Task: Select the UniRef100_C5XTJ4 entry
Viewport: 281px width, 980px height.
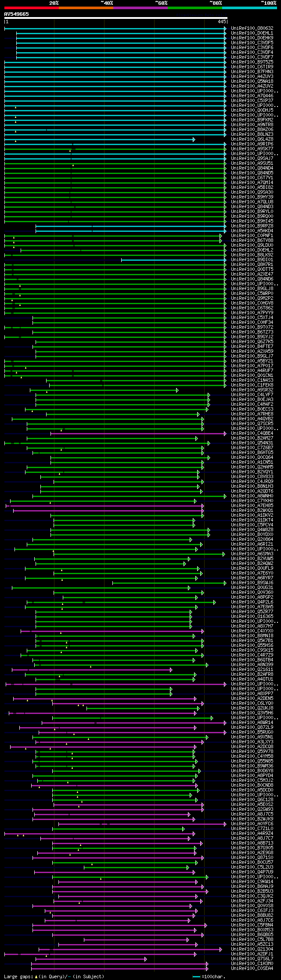Action: pos(252,317)
